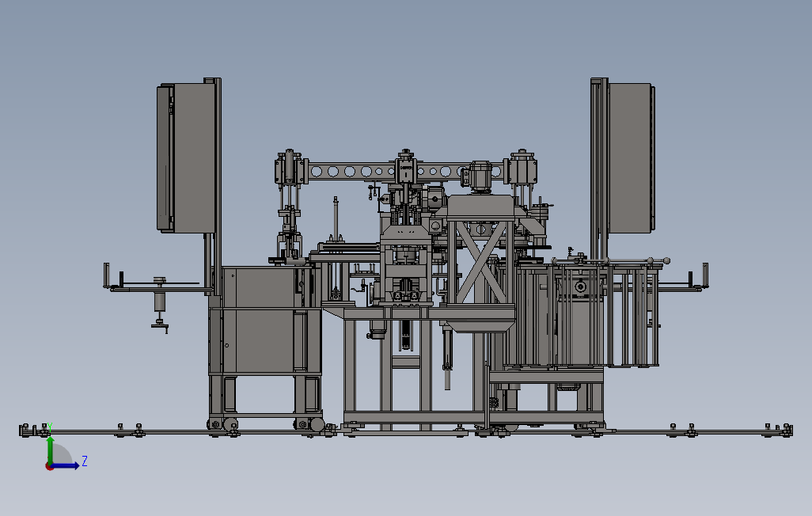This screenshot has height=516, width=812.
Task: Select the X-shaped cross brace frame
Action: click(480, 262)
